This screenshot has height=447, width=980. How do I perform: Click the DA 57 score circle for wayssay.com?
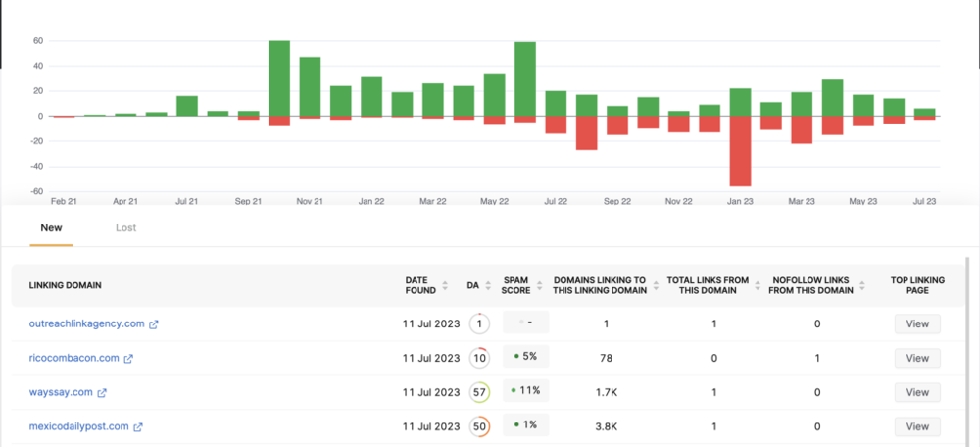pyautogui.click(x=479, y=393)
